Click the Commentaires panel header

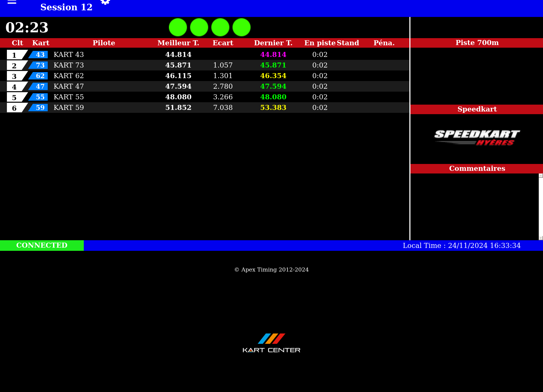[477, 168]
